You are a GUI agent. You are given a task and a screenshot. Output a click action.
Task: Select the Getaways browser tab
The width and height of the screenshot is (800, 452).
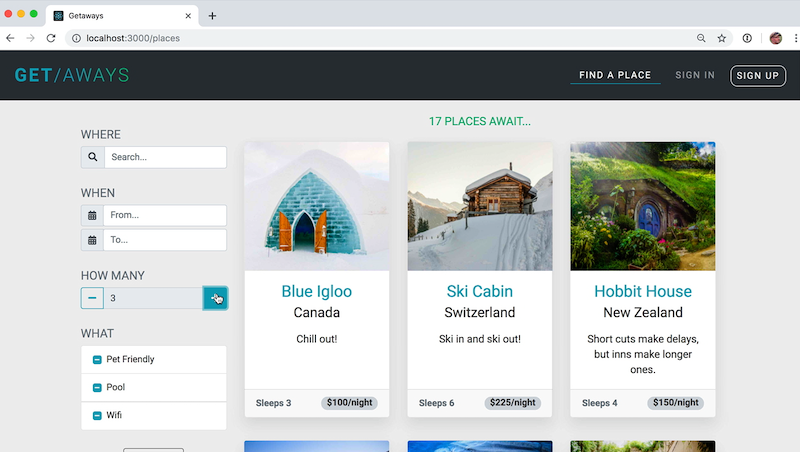122,16
